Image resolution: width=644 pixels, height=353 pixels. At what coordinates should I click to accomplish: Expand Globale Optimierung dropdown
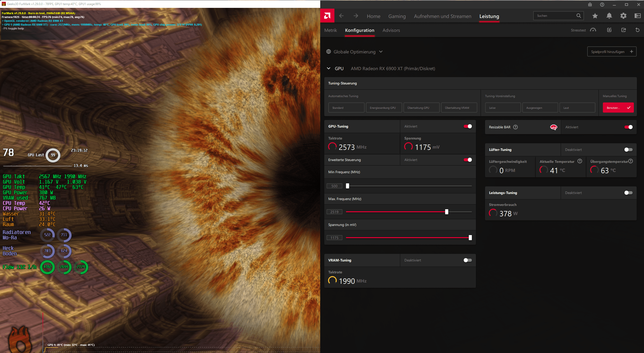pyautogui.click(x=381, y=51)
